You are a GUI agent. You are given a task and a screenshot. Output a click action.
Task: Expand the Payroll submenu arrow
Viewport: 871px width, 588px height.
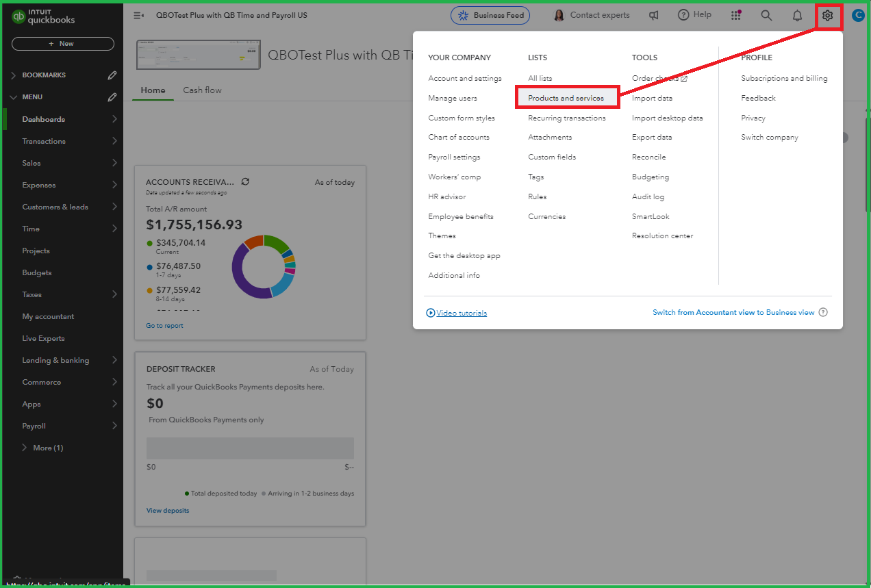(114, 426)
